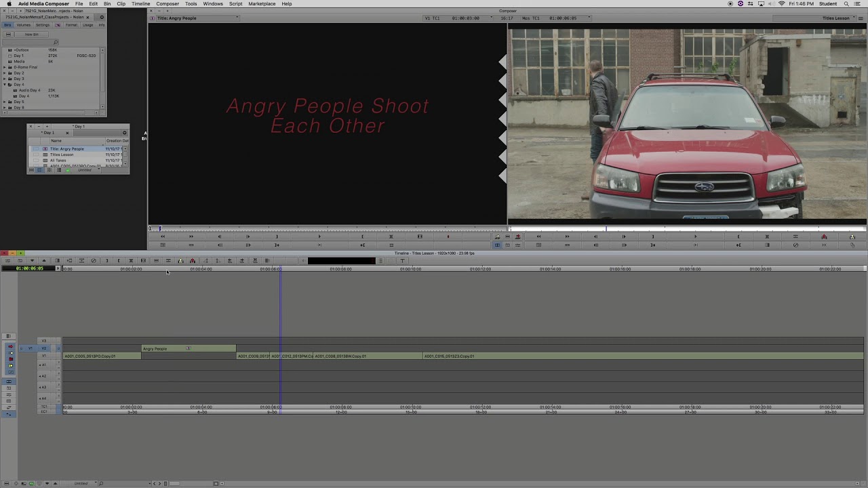The image size is (868, 488).
Task: Toggle the A2 audio track selector
Action: point(44,376)
